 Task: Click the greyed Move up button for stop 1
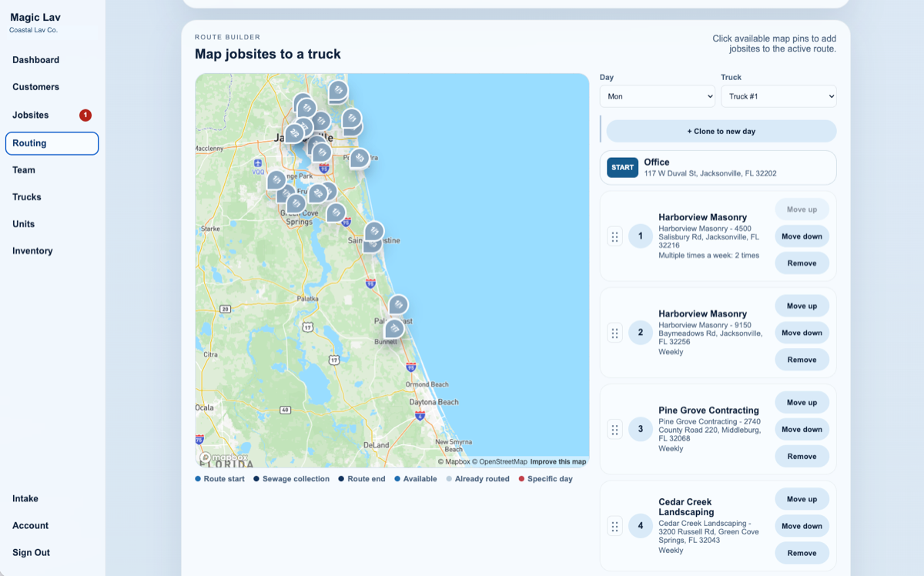pyautogui.click(x=802, y=209)
